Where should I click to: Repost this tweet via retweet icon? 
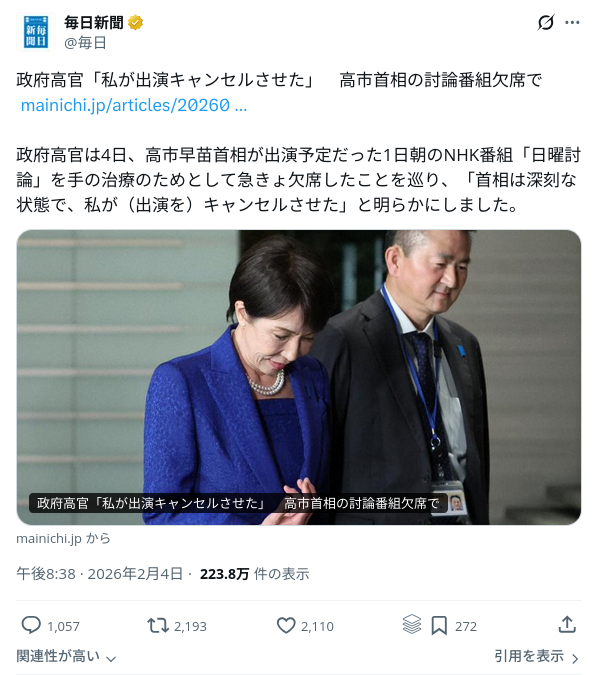click(x=158, y=625)
